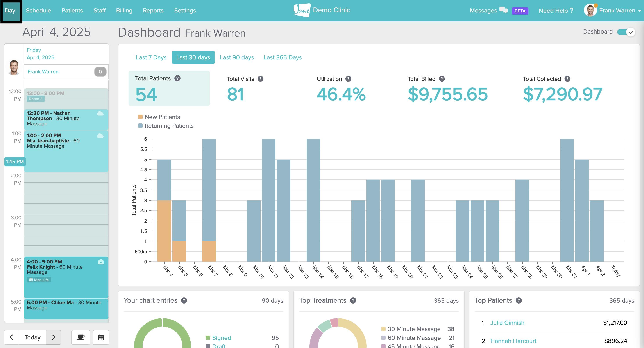
Task: Open Hannah Harcourt patient link
Action: 513,341
